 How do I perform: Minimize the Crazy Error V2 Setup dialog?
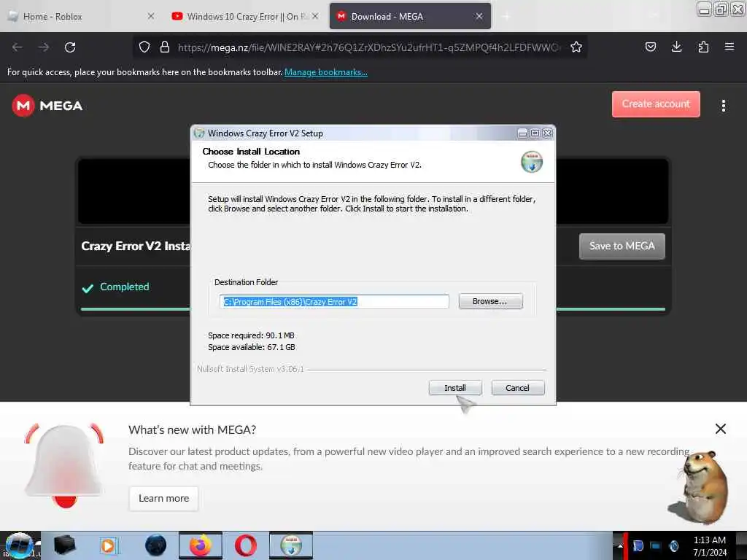522,133
